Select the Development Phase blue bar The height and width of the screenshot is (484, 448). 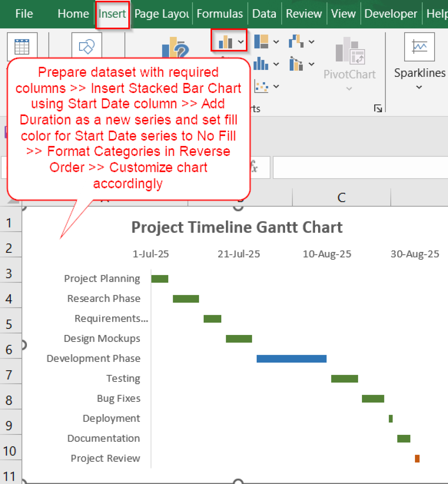coord(291,358)
